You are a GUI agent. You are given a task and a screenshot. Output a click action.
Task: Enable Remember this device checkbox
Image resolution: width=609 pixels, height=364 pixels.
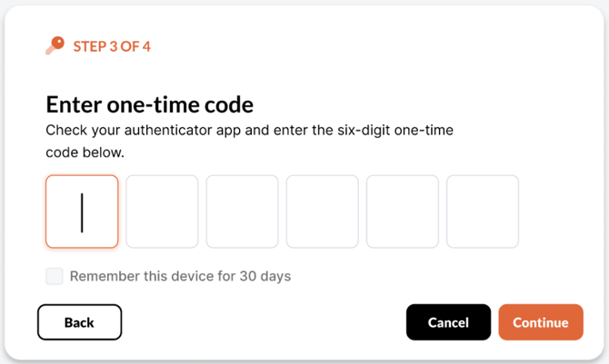pos(55,276)
